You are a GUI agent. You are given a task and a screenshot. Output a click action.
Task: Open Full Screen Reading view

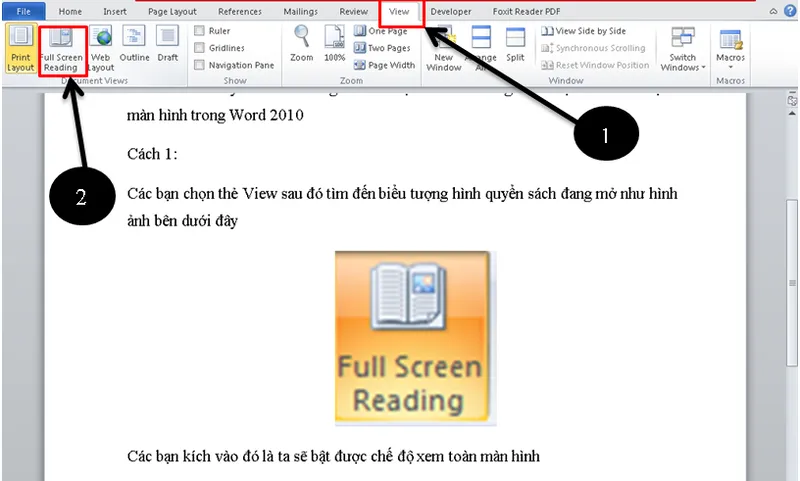pyautogui.click(x=61, y=50)
